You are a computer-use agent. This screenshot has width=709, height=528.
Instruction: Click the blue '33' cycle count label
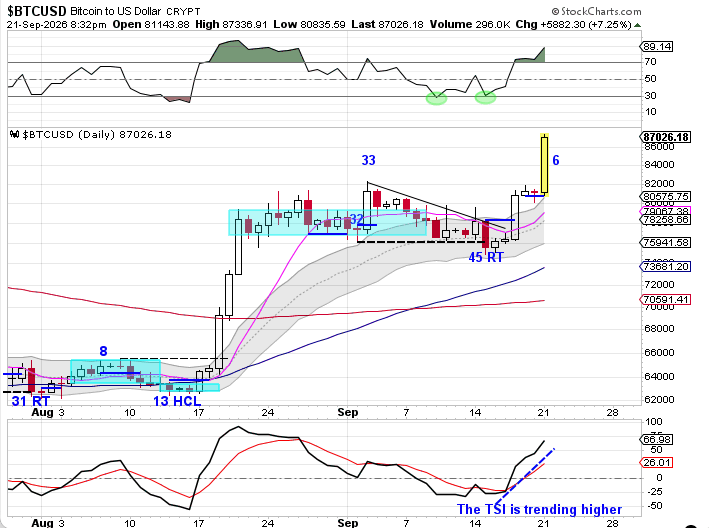[x=369, y=160]
